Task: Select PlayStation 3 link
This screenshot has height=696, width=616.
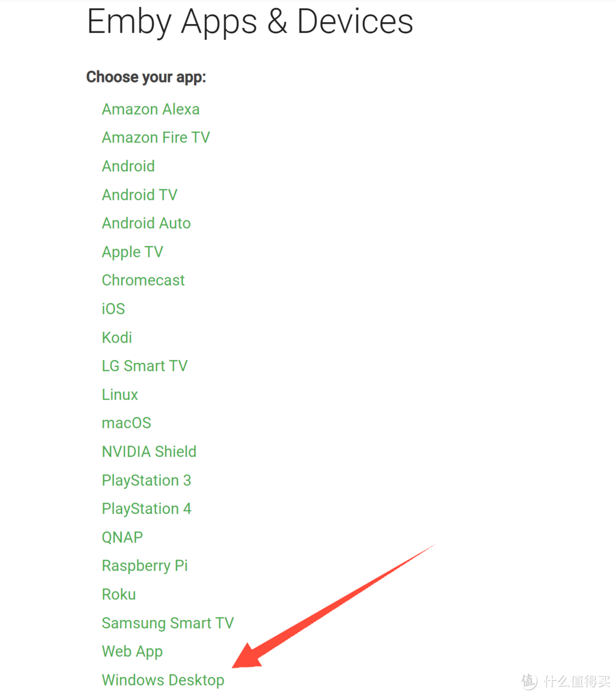Action: click(147, 480)
